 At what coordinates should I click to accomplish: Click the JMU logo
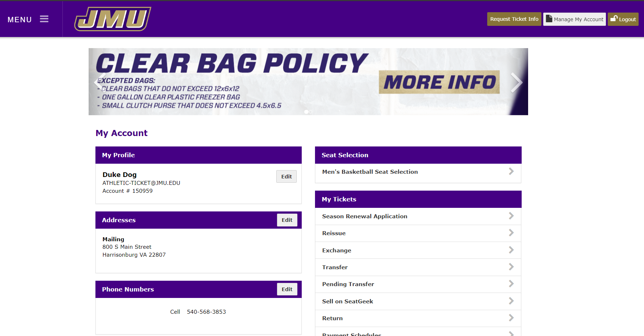pyautogui.click(x=112, y=19)
